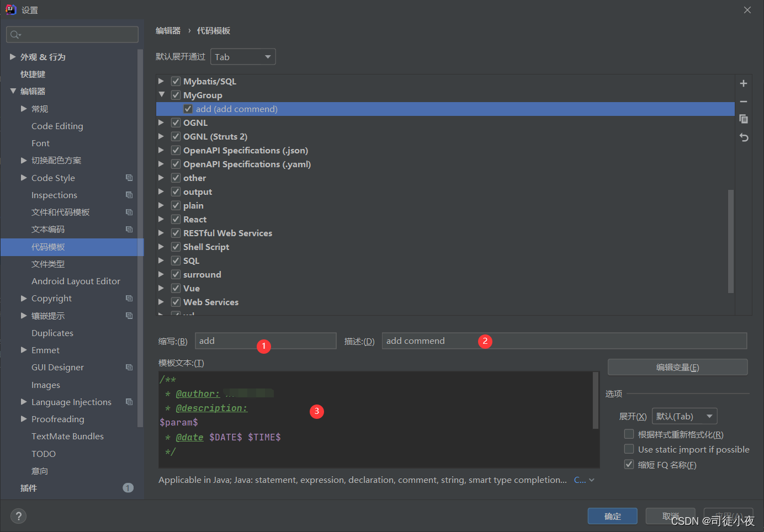
Task: Click the duplicate template icon
Action: (744, 119)
